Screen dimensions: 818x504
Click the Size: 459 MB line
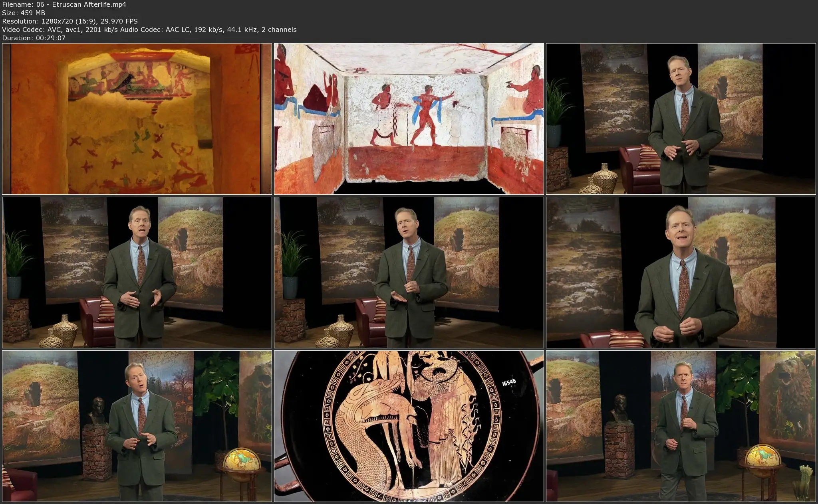[24, 13]
